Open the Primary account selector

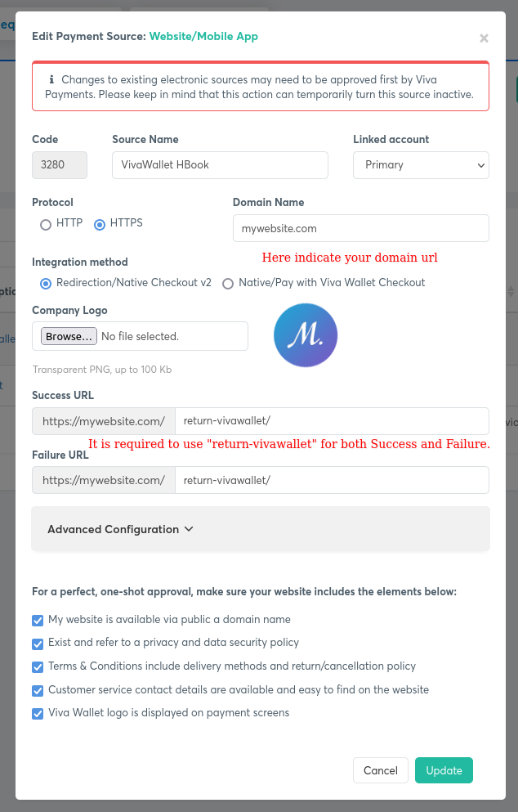(421, 164)
